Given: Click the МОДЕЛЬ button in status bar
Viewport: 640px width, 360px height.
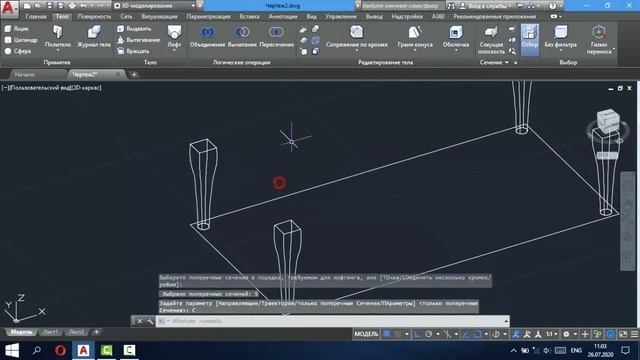Looking at the screenshot, I should click(x=366, y=334).
